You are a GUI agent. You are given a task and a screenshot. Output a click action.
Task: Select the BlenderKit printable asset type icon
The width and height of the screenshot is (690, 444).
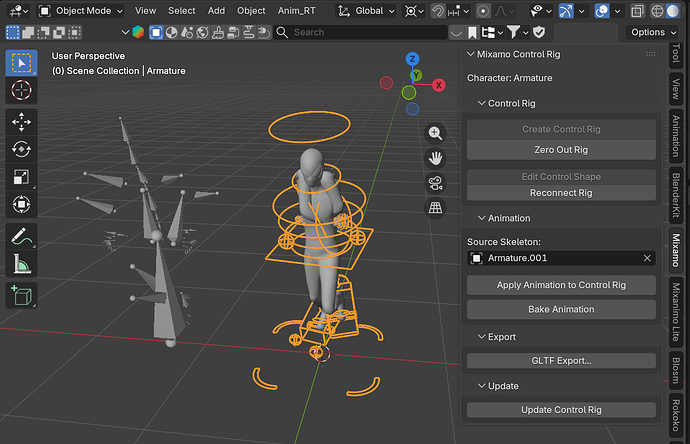[x=249, y=32]
